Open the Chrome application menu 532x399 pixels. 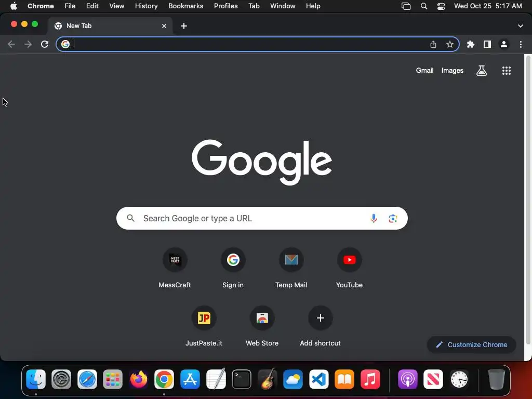41,6
